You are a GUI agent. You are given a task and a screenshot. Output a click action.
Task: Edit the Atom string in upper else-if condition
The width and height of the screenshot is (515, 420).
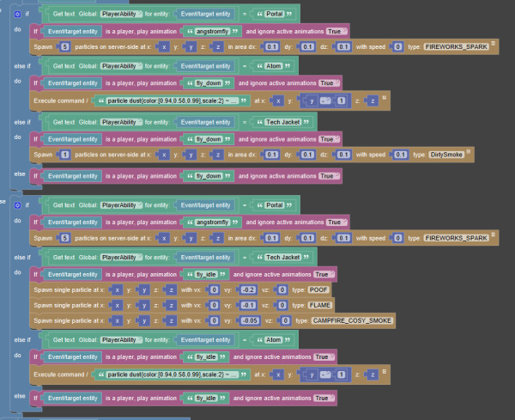274,66
